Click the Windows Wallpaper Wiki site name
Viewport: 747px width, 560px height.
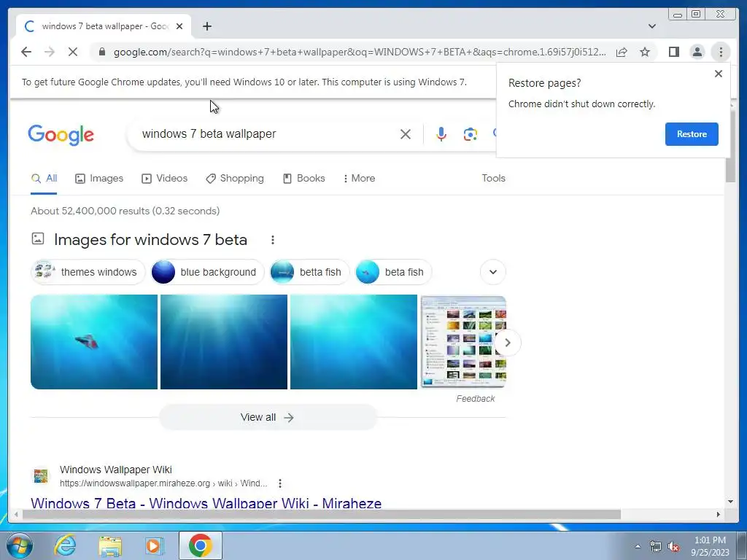click(116, 470)
